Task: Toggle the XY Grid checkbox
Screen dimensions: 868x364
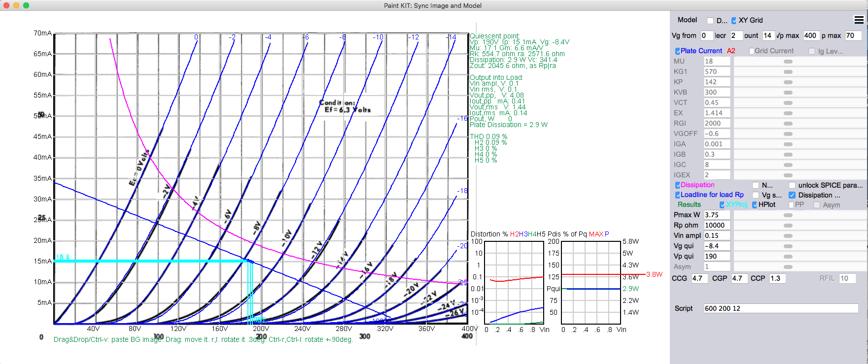Action: point(734,21)
